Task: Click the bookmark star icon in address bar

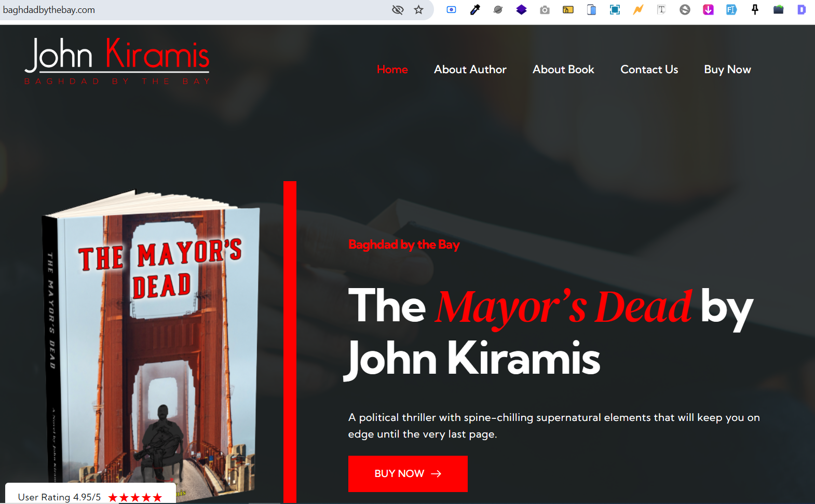Action: pos(418,10)
